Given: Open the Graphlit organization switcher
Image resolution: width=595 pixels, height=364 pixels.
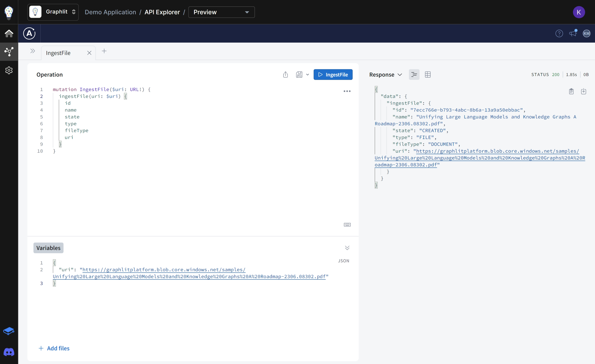Looking at the screenshot, I should [x=53, y=12].
